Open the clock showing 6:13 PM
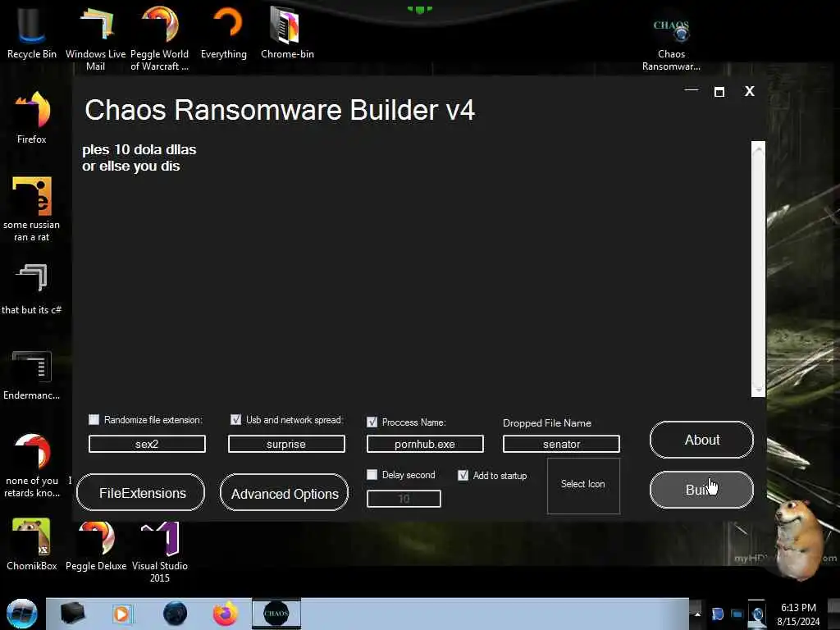840x630 pixels. click(798, 614)
